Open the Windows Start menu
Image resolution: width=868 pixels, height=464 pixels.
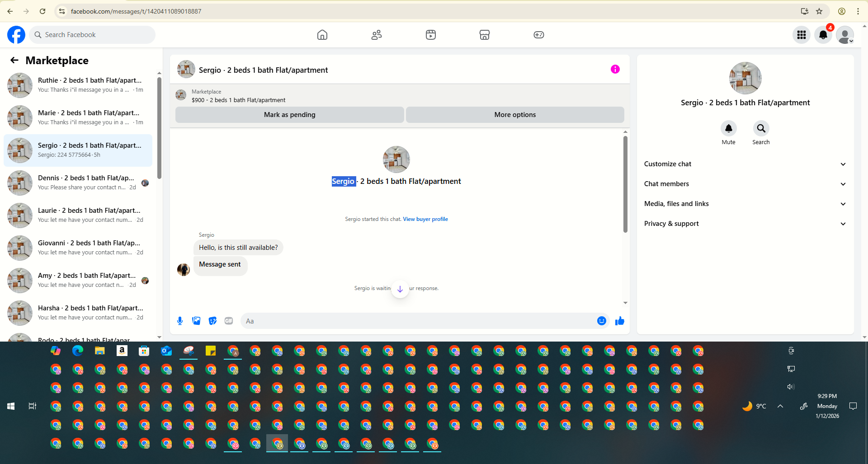coord(11,406)
